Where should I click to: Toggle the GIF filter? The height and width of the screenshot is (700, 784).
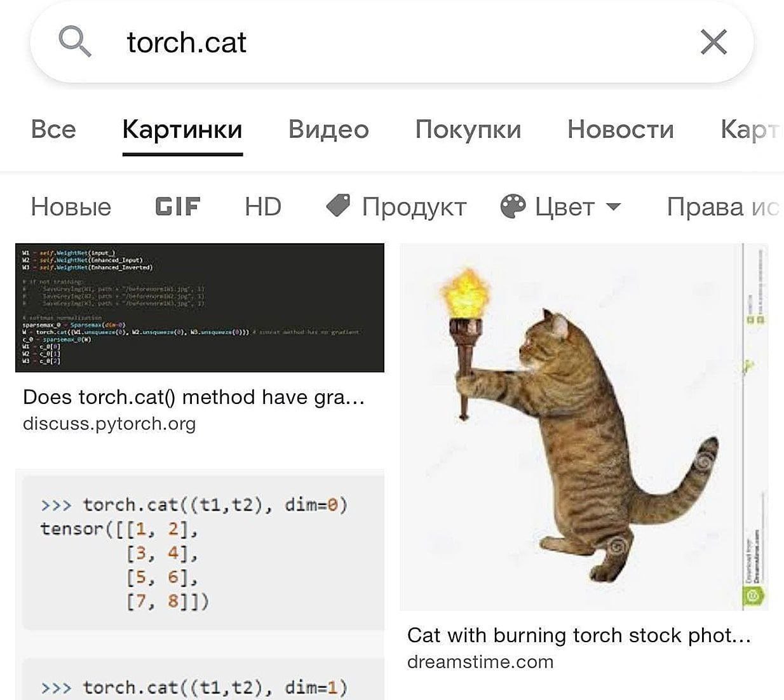[x=178, y=206]
